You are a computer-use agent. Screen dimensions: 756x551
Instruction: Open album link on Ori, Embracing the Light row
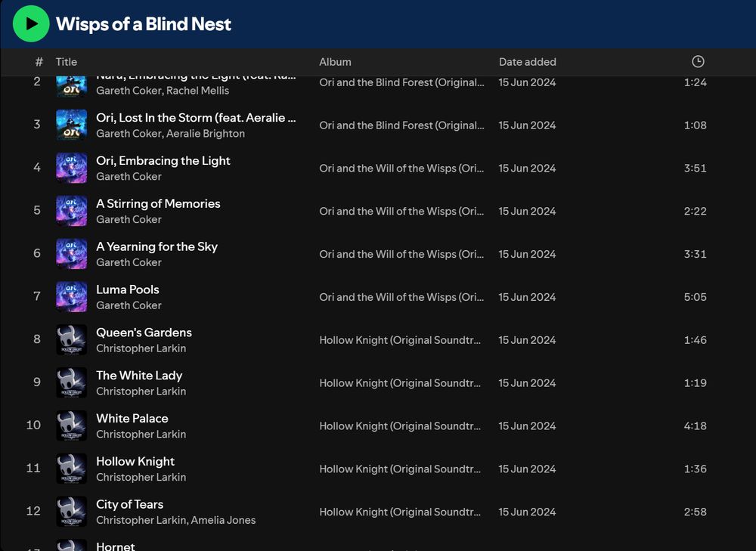[x=401, y=169]
